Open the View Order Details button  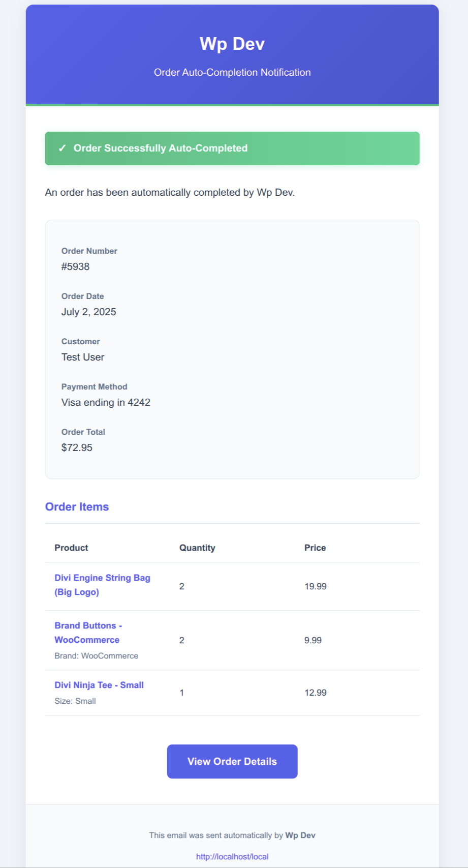232,761
